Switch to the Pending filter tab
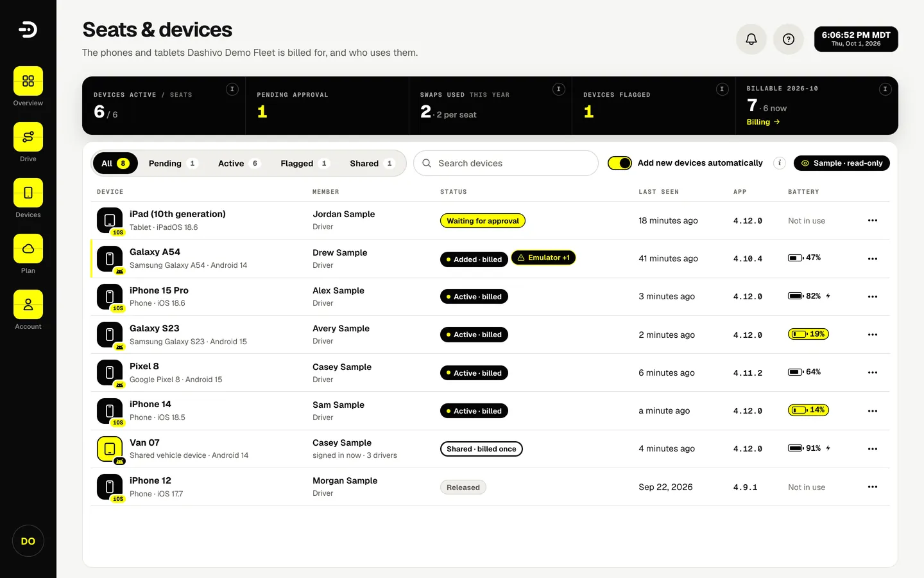This screenshot has width=924, height=578. 173,163
